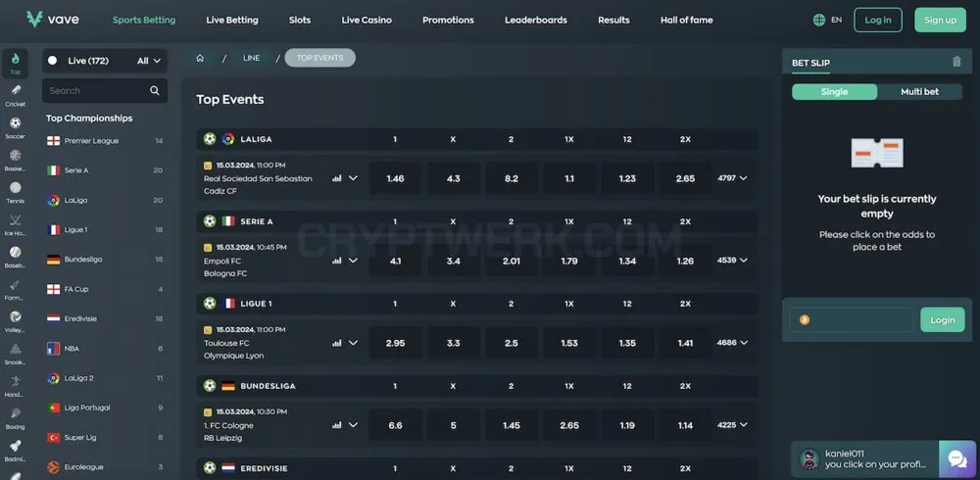This screenshot has width=980, height=480.
Task: Click the search magnifier icon
Action: point(155,91)
